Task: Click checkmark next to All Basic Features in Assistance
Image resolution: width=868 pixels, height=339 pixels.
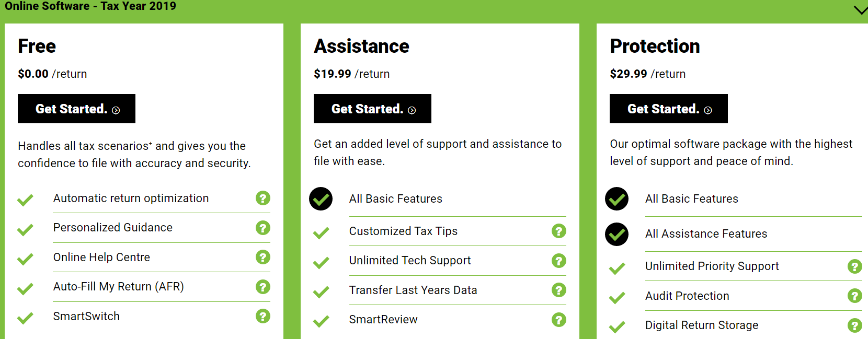Action: (x=321, y=199)
